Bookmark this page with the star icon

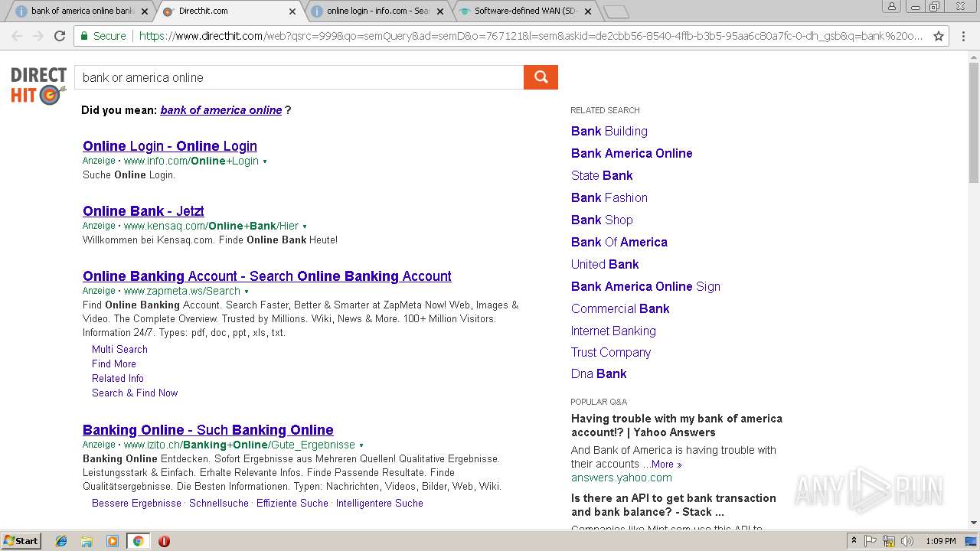pyautogui.click(x=939, y=36)
